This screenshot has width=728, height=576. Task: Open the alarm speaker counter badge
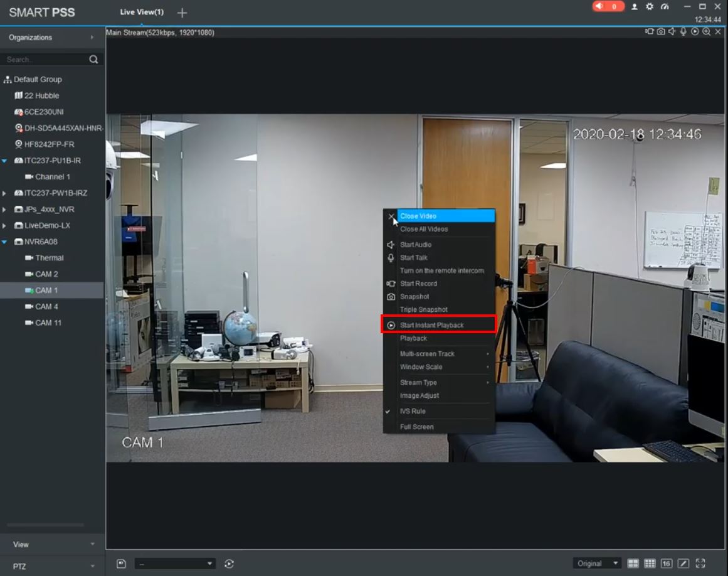tap(608, 6)
